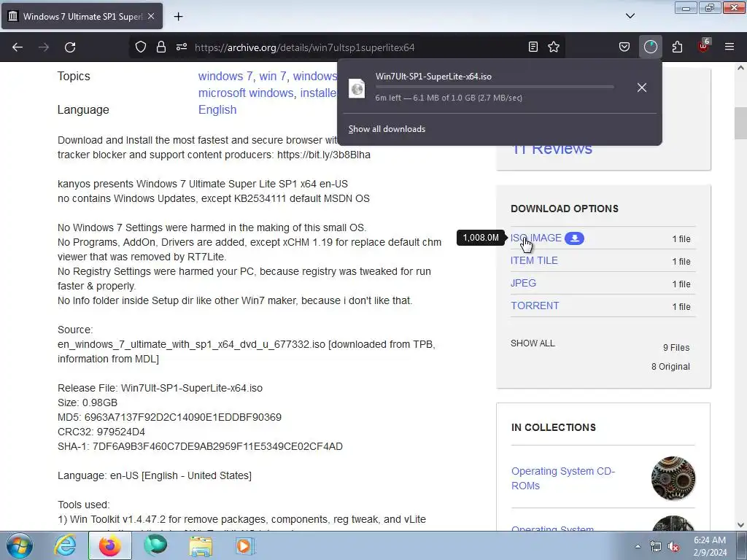Image resolution: width=747 pixels, height=560 pixels.
Task: Open the uBlock Origin extension icon
Action: click(x=704, y=46)
